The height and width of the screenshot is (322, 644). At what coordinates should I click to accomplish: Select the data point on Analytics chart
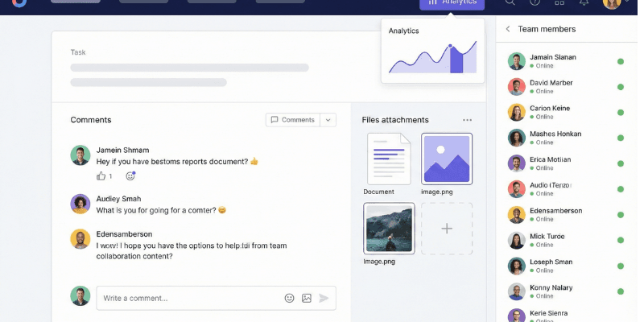450,46
